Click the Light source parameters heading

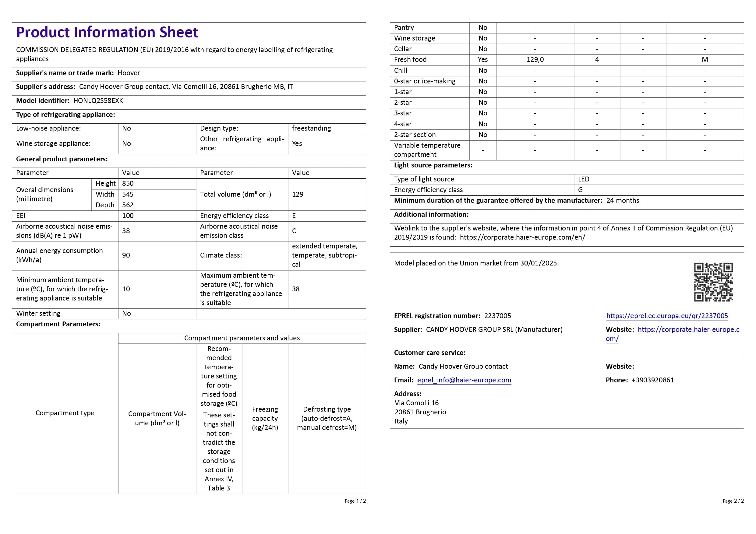coord(433,165)
